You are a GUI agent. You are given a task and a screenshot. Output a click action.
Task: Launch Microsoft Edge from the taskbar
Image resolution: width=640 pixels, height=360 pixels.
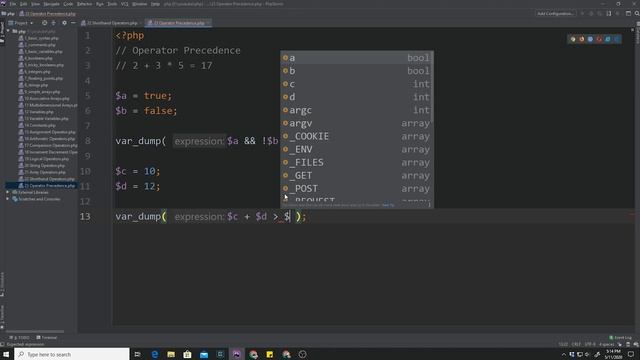tap(155, 354)
